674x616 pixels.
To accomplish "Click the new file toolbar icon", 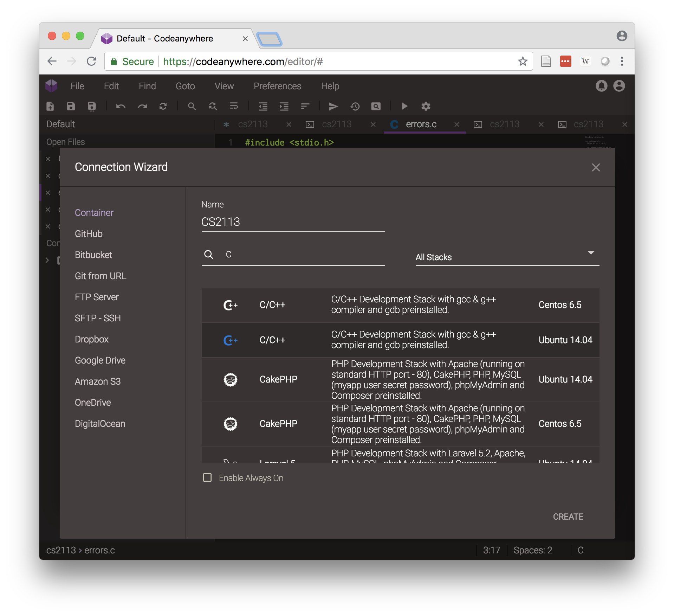I will (x=50, y=106).
